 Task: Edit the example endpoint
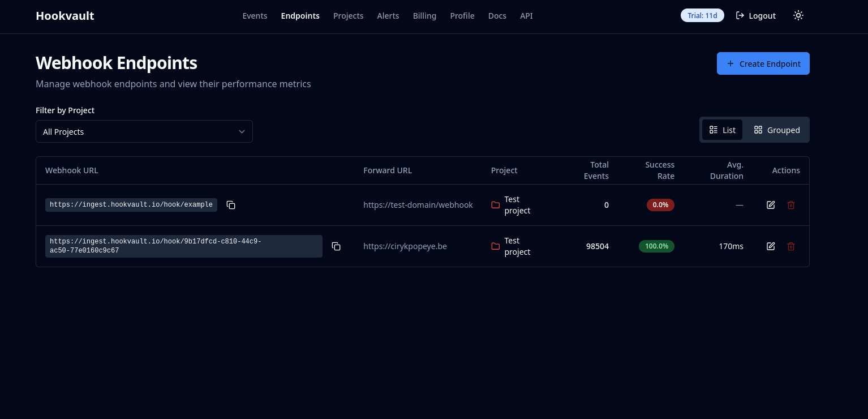(x=771, y=205)
